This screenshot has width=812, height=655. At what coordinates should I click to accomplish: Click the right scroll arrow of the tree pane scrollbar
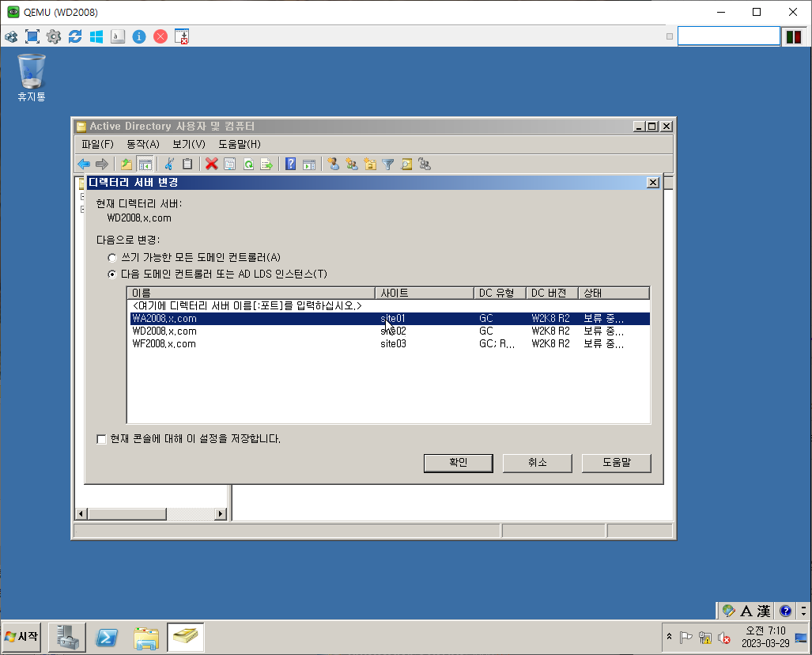tap(221, 513)
